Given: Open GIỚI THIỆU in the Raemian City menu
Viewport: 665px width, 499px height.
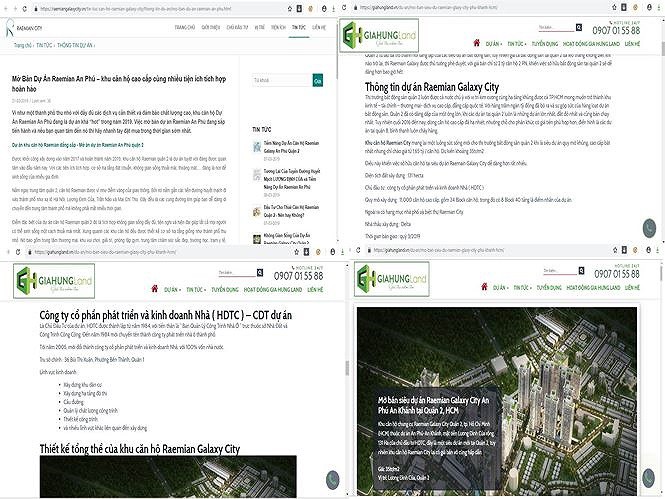Looking at the screenshot, I should coord(211,28).
